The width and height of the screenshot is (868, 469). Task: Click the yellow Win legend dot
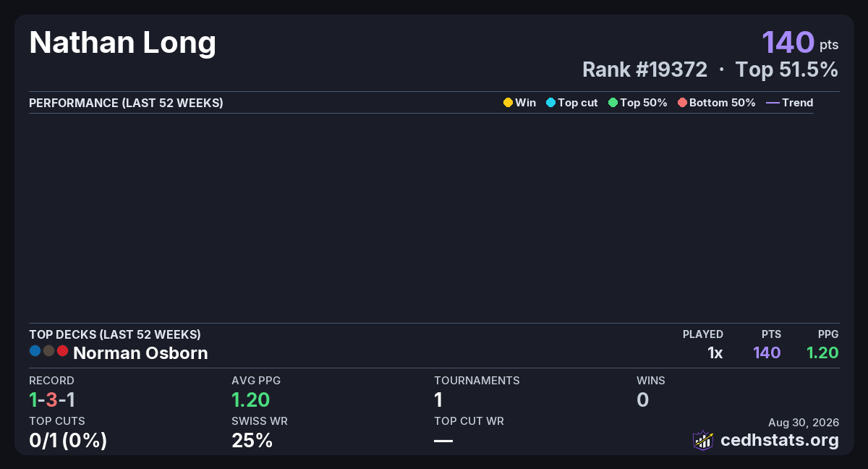[508, 103]
